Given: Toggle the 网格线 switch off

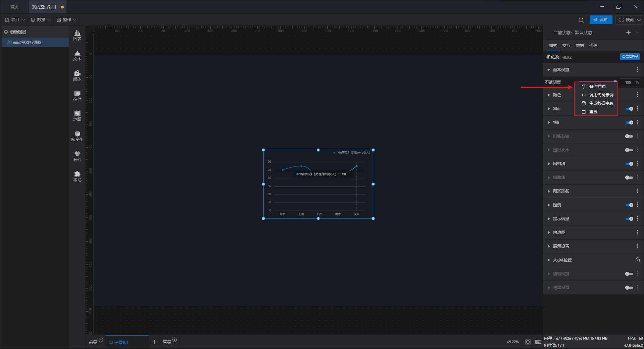Looking at the screenshot, I should (x=629, y=164).
